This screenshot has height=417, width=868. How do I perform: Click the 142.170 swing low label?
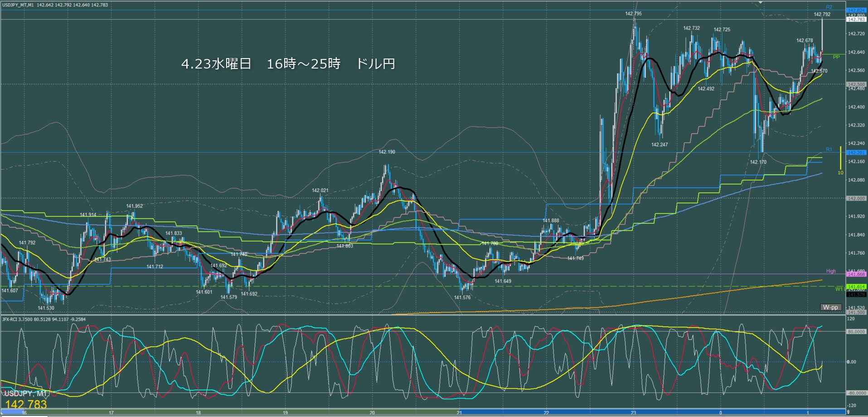pyautogui.click(x=758, y=162)
